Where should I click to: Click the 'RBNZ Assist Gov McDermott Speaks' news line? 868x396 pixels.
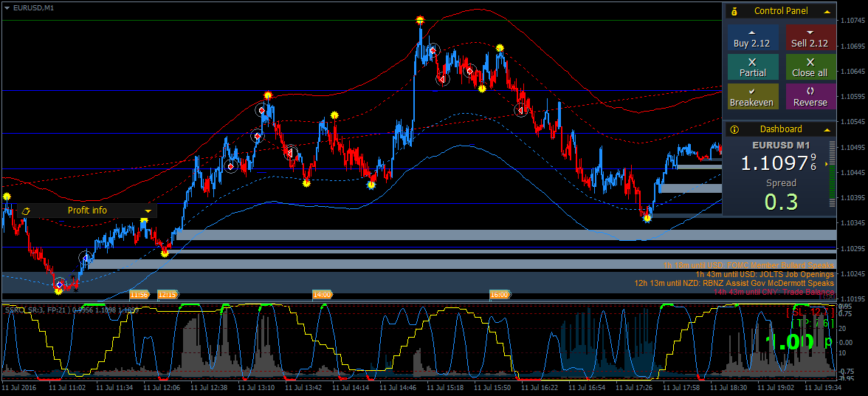click(734, 283)
